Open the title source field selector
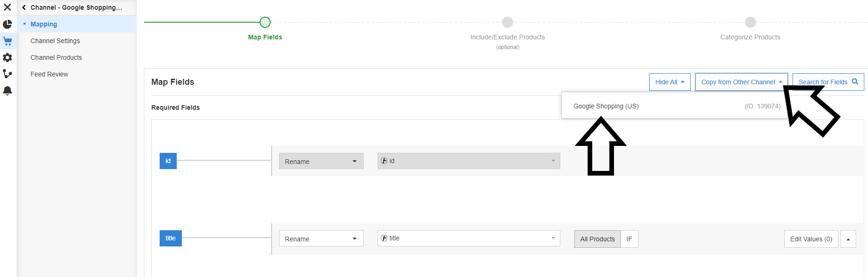Viewport: 868px width, 277px height. point(468,239)
